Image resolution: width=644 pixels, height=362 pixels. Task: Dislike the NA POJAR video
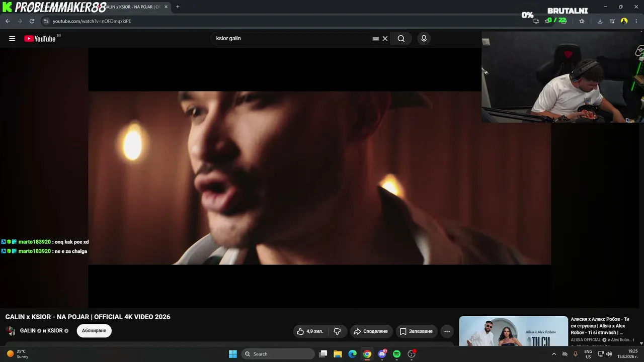337,331
